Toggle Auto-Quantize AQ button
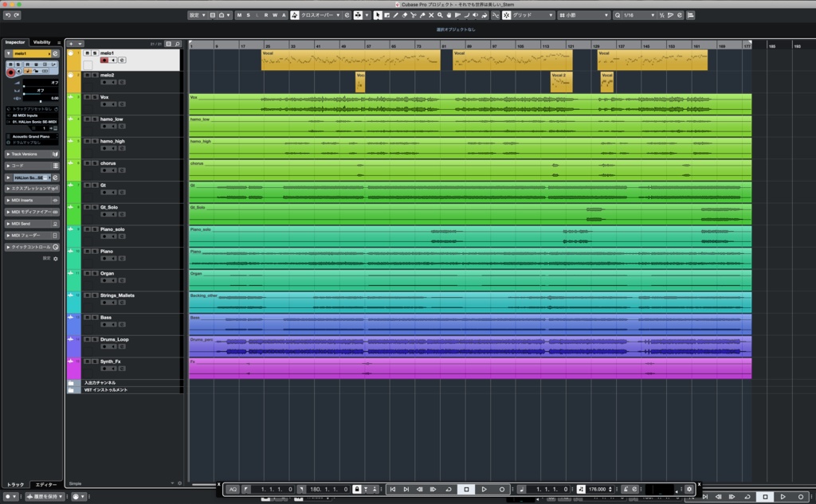816x504 pixels. [233, 489]
